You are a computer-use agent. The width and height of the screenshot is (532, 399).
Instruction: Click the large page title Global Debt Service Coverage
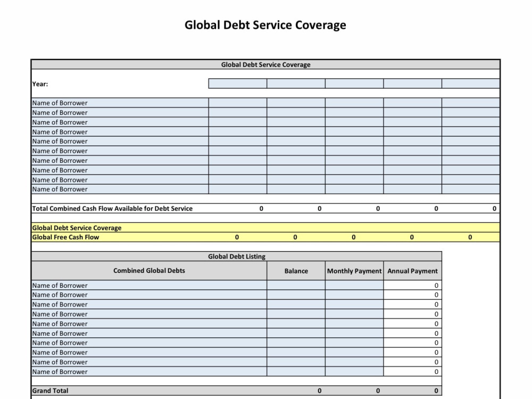(265, 25)
